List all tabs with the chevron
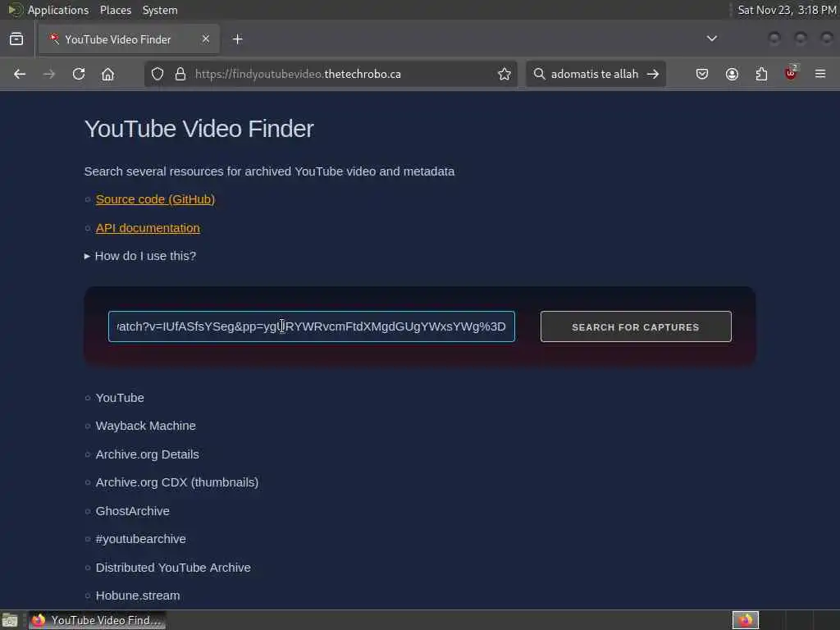 [711, 39]
